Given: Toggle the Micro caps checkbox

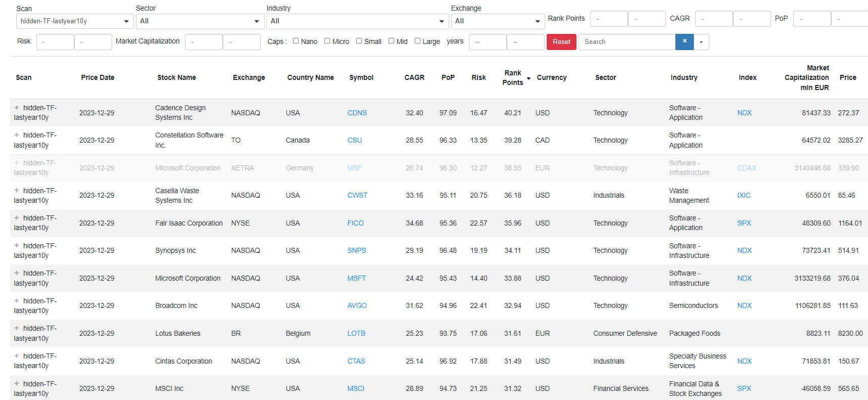Looking at the screenshot, I should pos(327,41).
